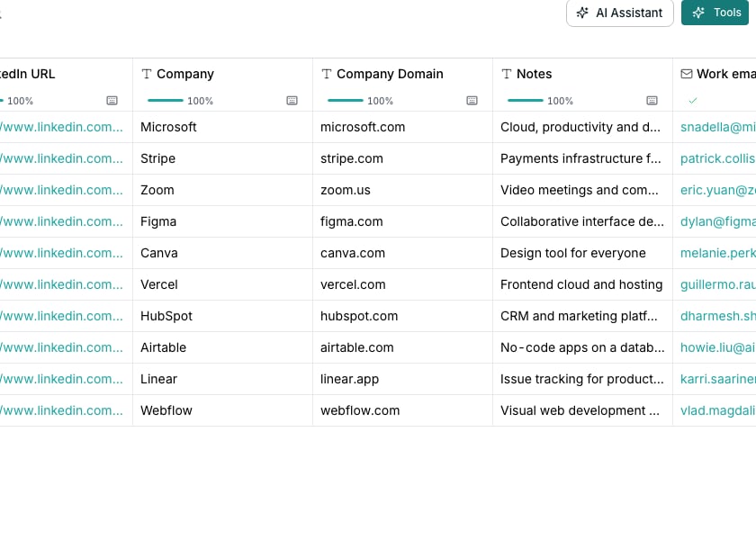
Task: Open the LinkedIn link in Figma row
Action: 61,221
